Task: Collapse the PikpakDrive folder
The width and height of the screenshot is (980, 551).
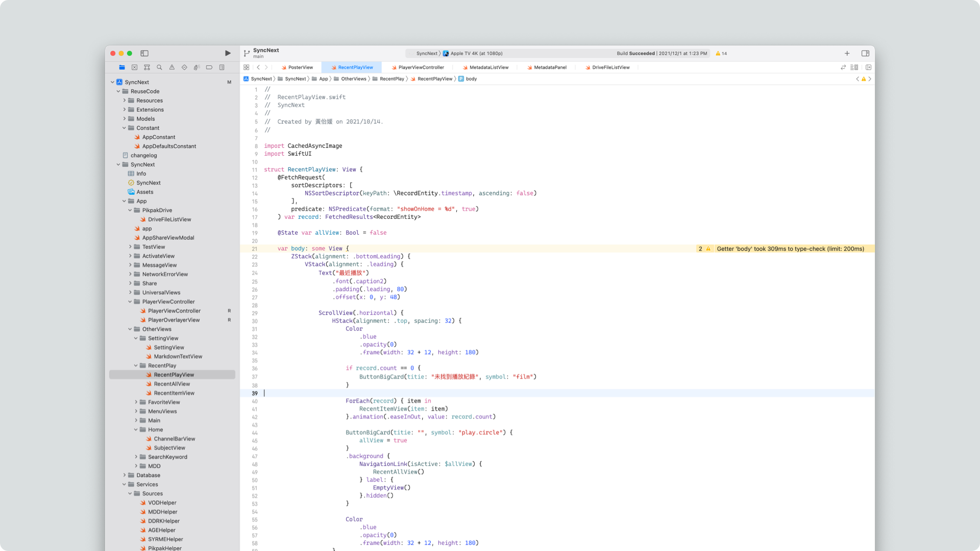Action: point(130,210)
